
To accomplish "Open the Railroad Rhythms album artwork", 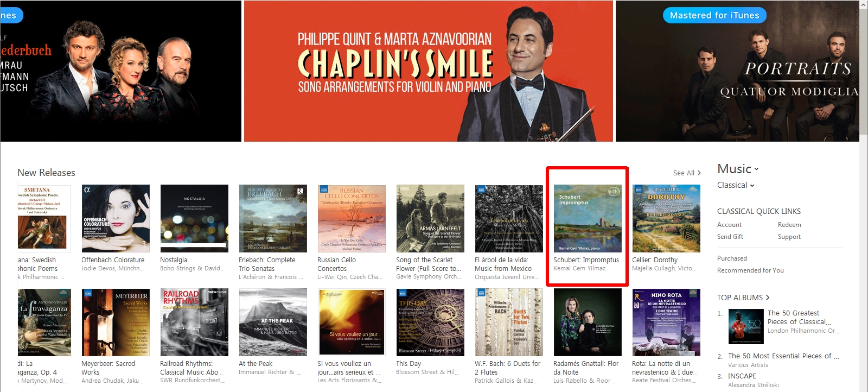I will tap(194, 323).
